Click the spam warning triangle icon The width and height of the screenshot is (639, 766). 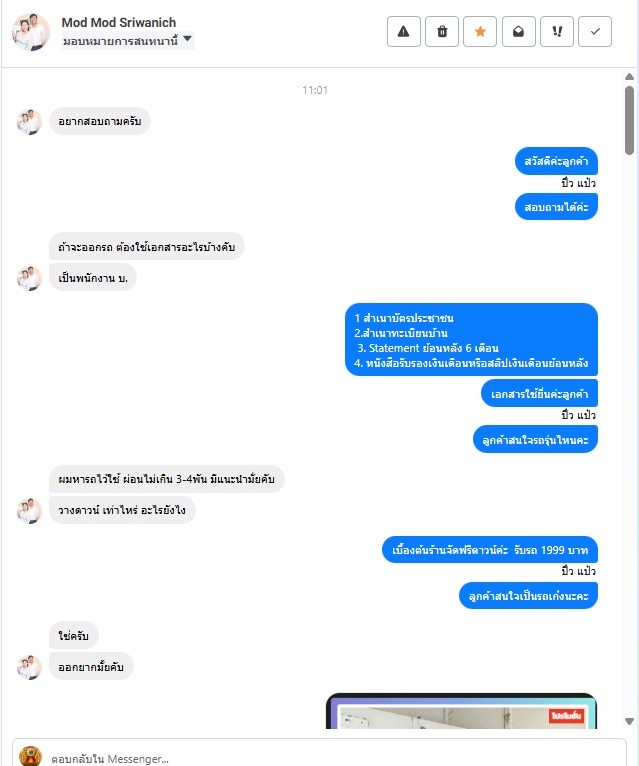coord(404,32)
